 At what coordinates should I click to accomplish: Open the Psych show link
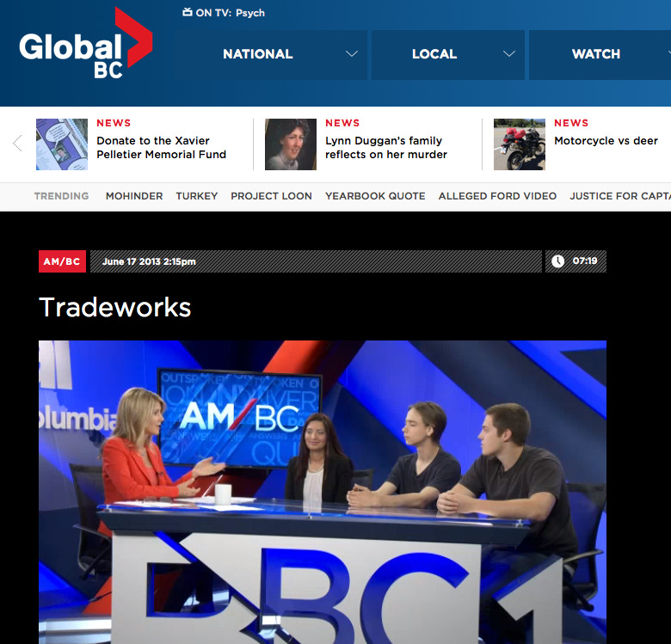click(x=250, y=13)
